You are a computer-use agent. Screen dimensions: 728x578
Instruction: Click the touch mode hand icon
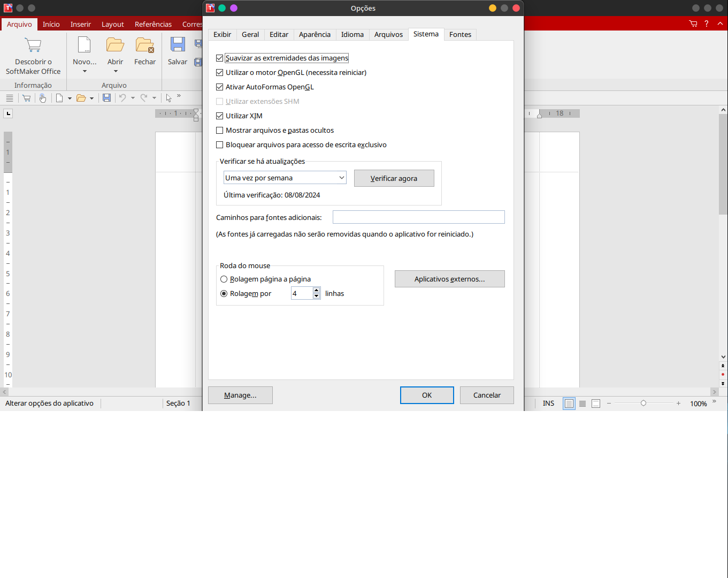43,98
